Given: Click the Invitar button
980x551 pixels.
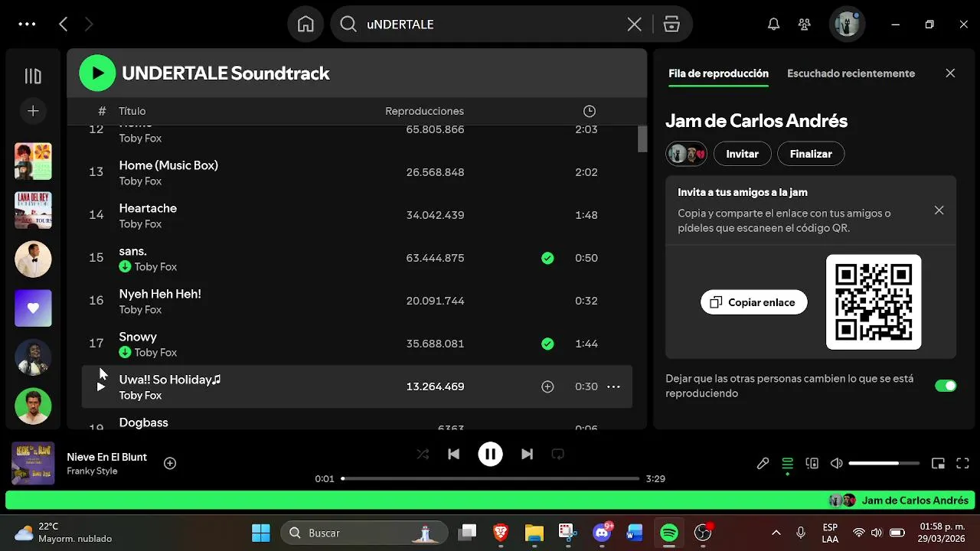Looking at the screenshot, I should tap(742, 154).
